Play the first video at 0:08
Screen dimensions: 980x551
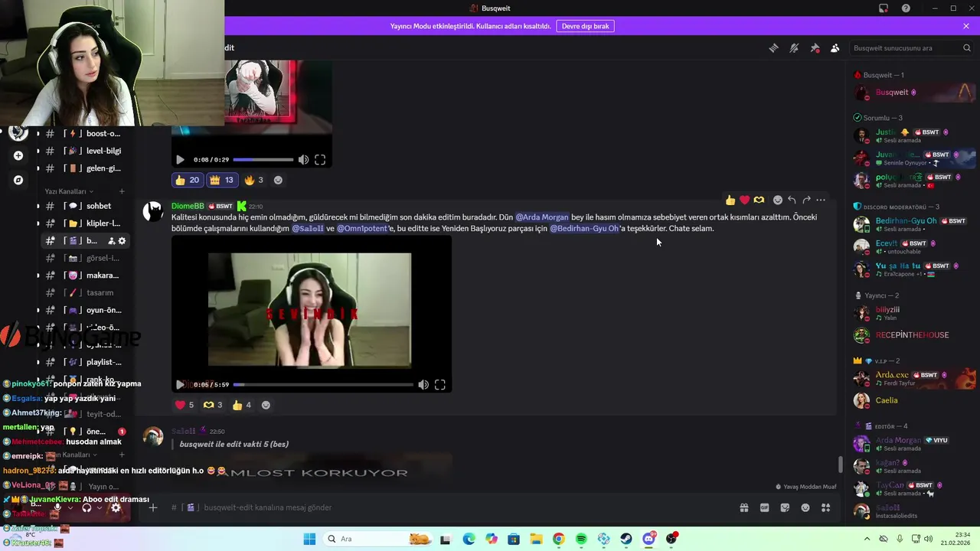pyautogui.click(x=180, y=160)
